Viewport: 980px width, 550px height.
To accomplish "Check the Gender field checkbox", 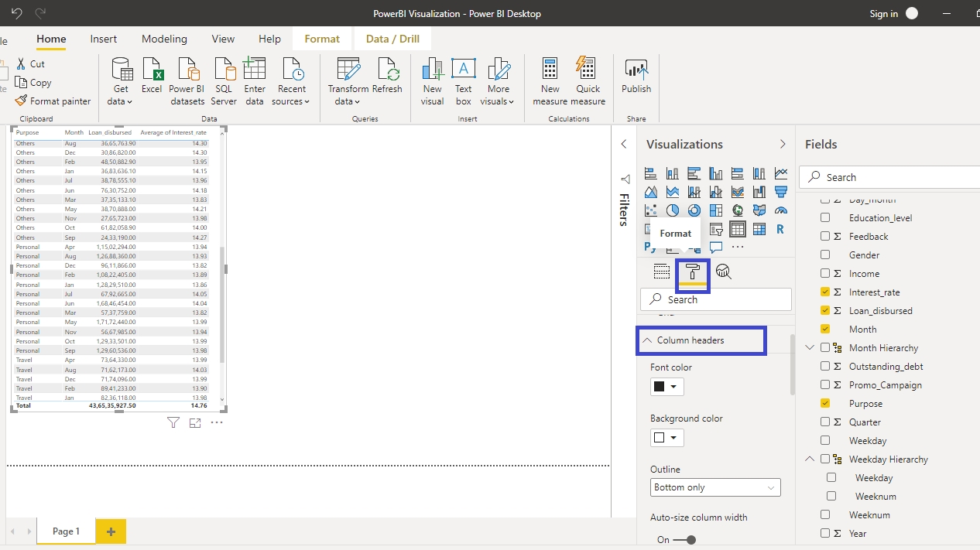I will [825, 255].
